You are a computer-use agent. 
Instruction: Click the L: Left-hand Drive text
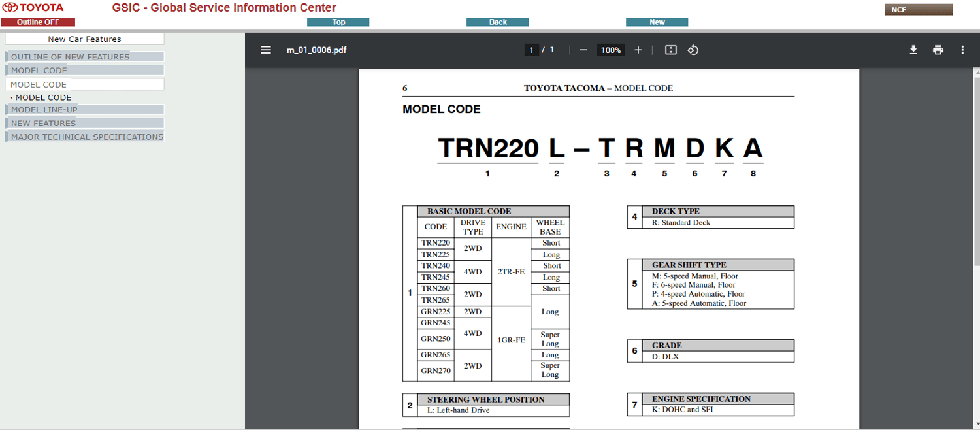pos(458,410)
